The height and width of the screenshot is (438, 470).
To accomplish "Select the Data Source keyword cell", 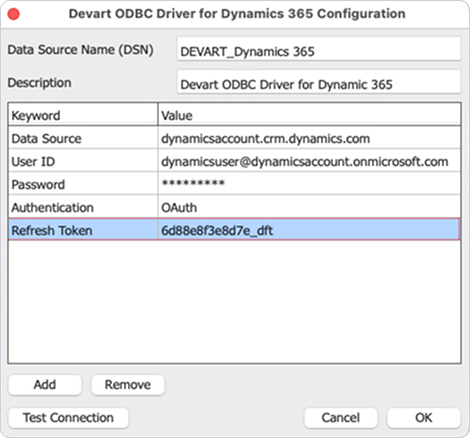I will tap(83, 138).
